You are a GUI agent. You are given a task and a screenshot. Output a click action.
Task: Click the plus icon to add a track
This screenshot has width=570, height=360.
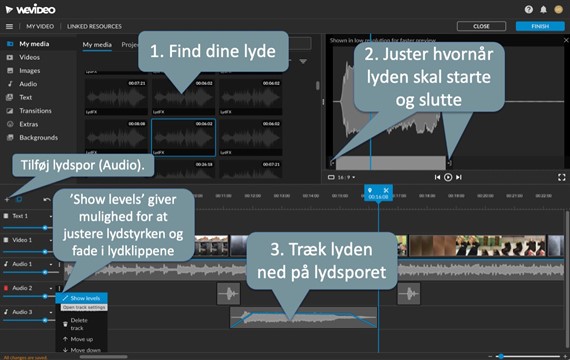click(7, 199)
